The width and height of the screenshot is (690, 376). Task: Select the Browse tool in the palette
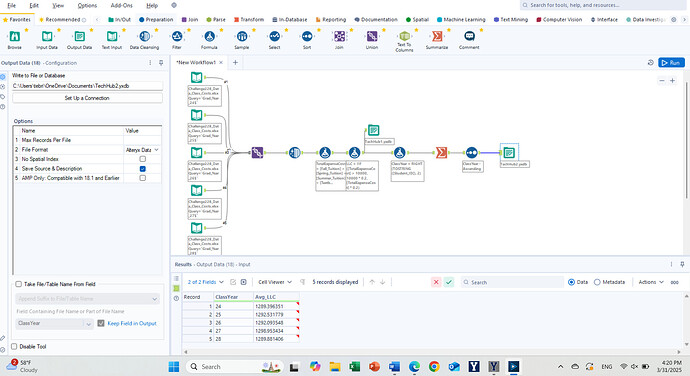[x=15, y=40]
